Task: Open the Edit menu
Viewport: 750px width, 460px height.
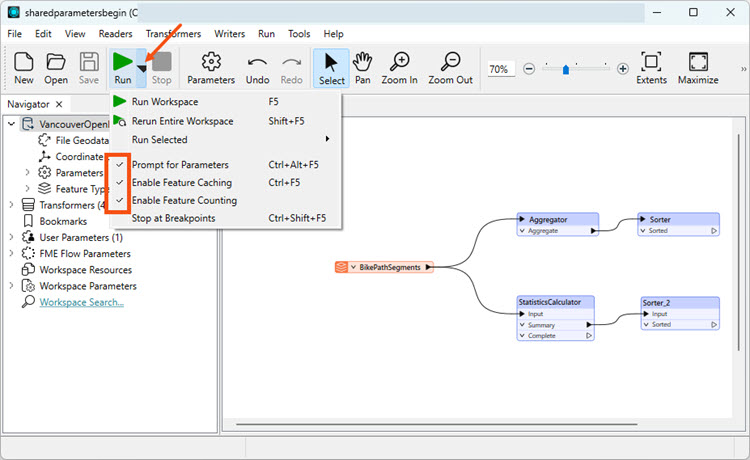Action: [x=43, y=34]
